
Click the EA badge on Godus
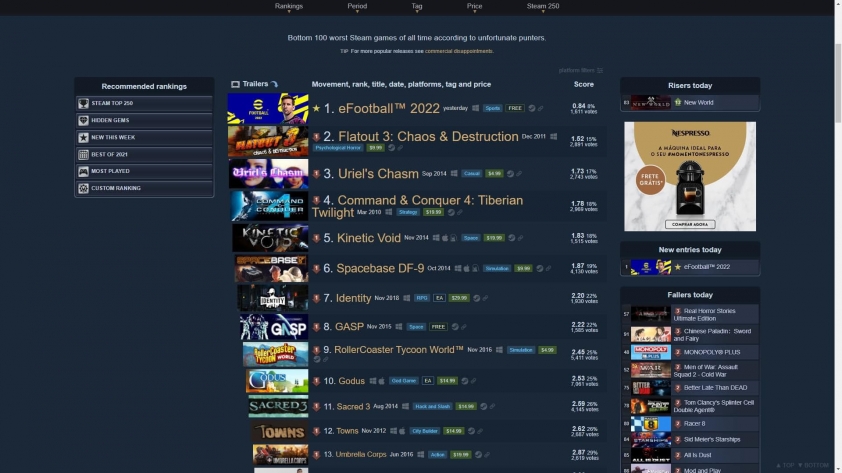pos(427,381)
